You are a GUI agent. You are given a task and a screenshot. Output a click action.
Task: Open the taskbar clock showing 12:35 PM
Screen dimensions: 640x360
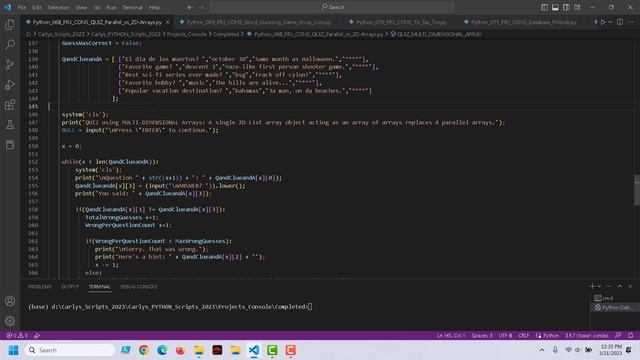tap(611, 350)
